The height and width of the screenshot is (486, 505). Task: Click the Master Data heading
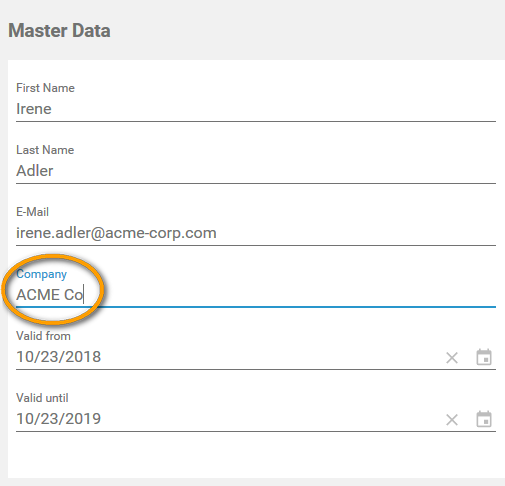click(x=59, y=31)
